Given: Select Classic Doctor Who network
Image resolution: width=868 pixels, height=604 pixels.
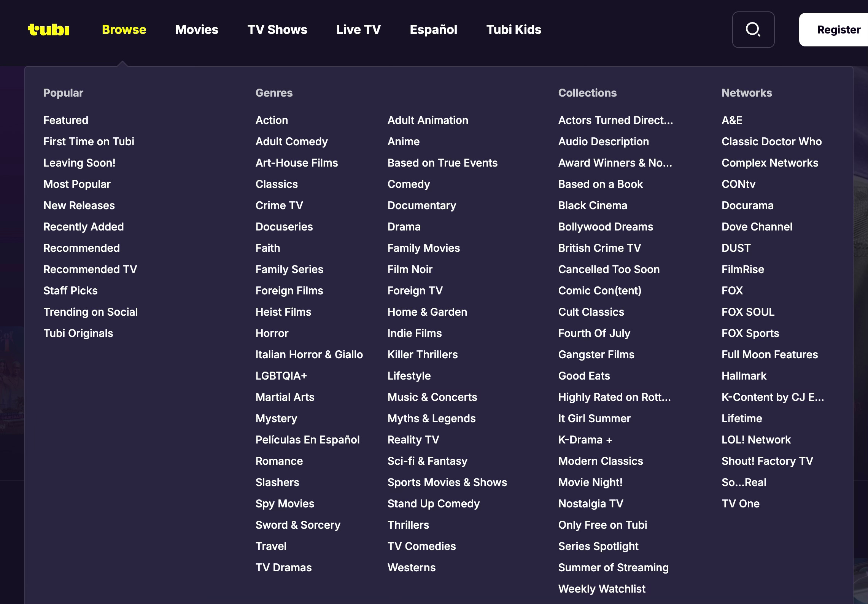Looking at the screenshot, I should [x=771, y=141].
